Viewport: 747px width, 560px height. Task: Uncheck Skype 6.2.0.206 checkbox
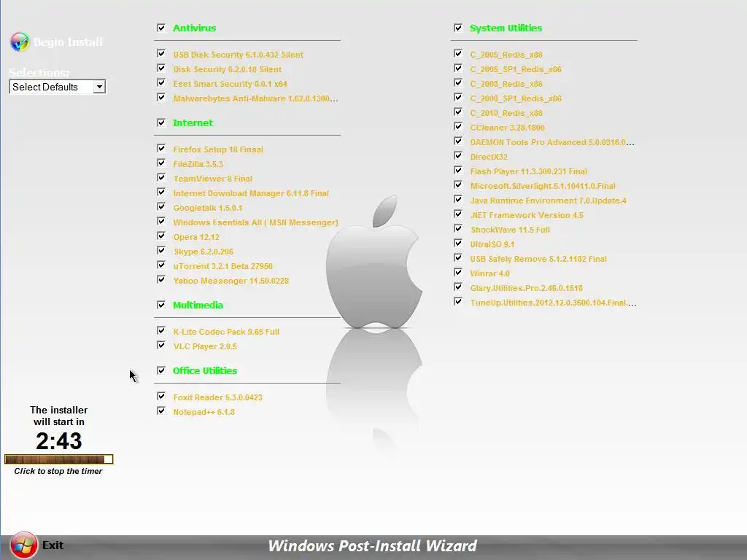pos(161,251)
